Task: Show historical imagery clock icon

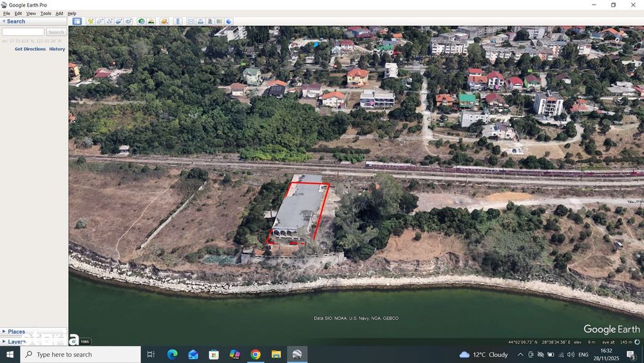Action: pyautogui.click(x=141, y=21)
